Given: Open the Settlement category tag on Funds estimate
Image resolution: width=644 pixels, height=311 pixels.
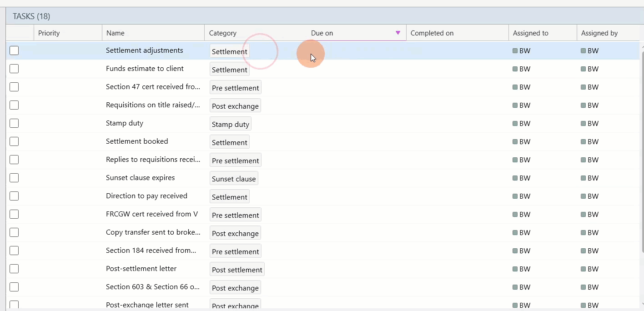Looking at the screenshot, I should (229, 70).
